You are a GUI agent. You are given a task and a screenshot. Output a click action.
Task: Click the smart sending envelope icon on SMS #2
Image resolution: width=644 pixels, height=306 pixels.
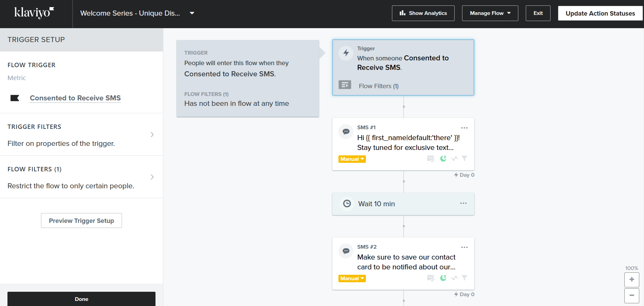431,278
